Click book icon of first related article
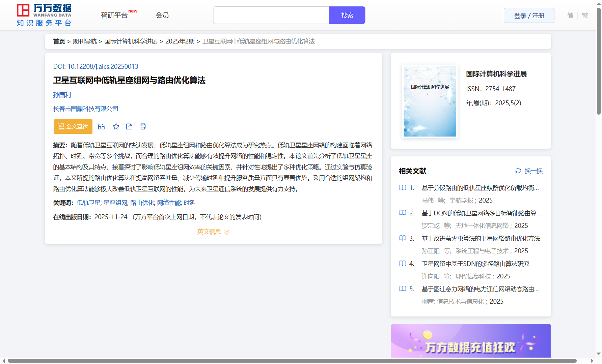602x364 pixels. pos(403,188)
